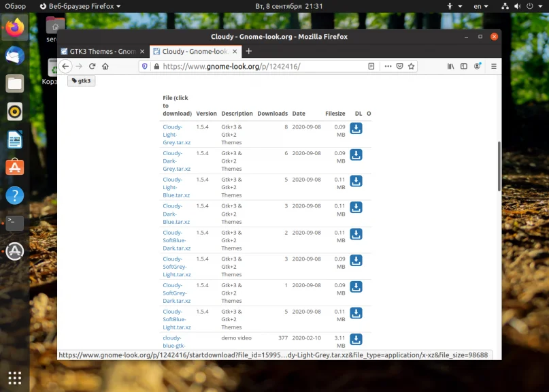Open clock and calendar panel
Image resolution: width=549 pixels, height=392 pixels.
click(x=289, y=6)
